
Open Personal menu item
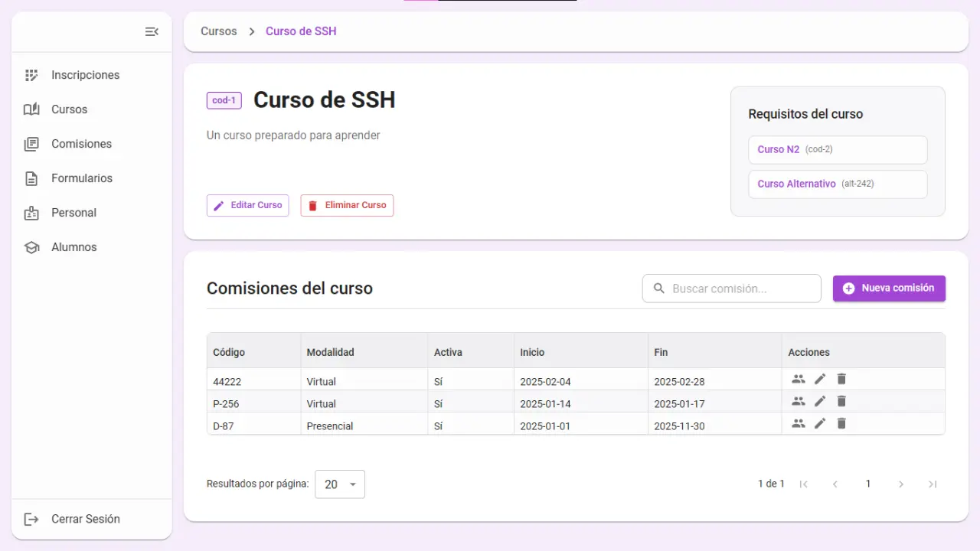pyautogui.click(x=92, y=213)
